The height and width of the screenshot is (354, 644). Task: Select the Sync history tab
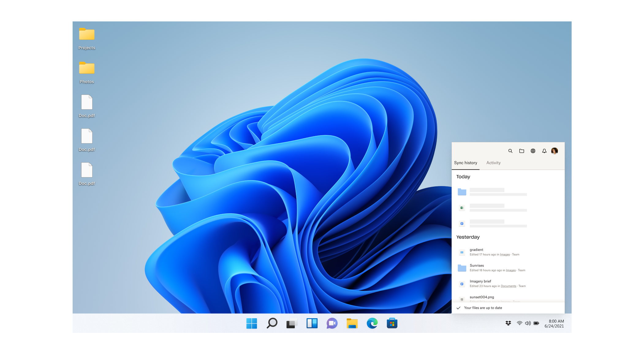tap(466, 162)
